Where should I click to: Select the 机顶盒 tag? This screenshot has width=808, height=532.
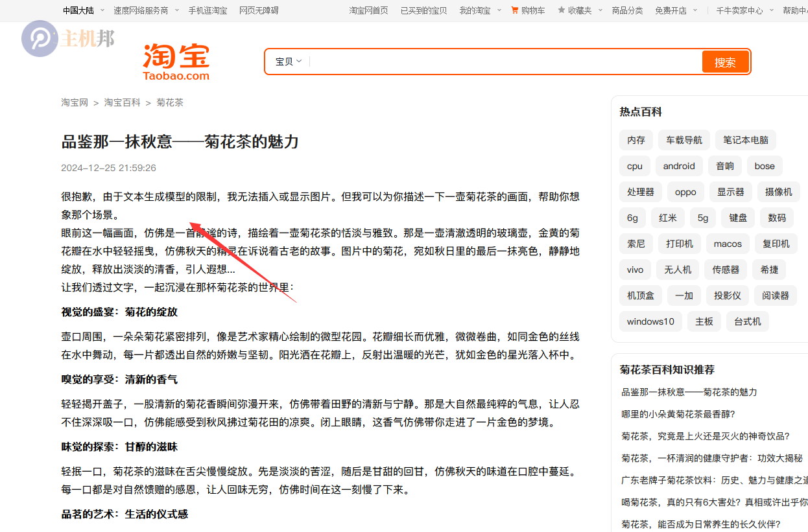tap(641, 295)
